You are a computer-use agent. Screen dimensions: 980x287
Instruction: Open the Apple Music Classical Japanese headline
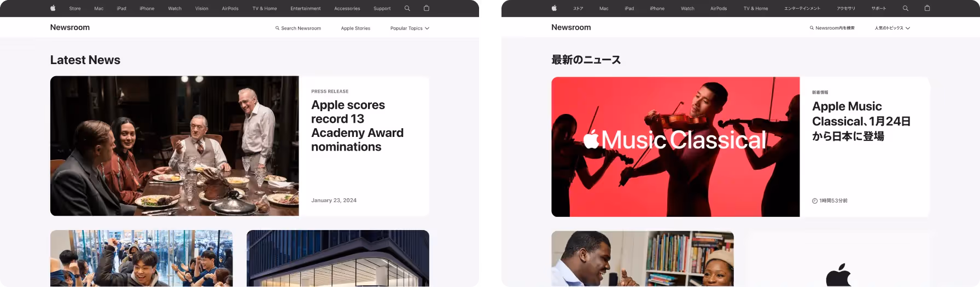[861, 121]
